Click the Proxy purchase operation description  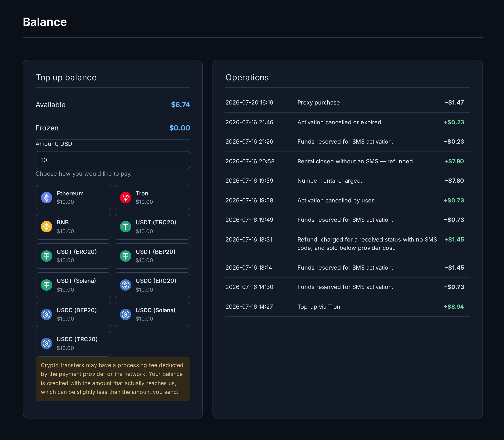pyautogui.click(x=319, y=103)
